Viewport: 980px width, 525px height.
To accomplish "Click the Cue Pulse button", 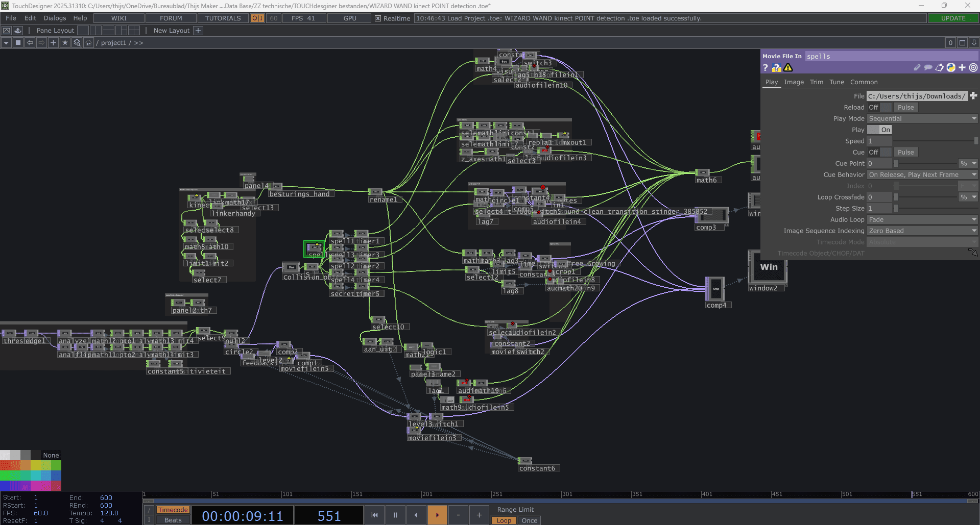I will (x=906, y=152).
